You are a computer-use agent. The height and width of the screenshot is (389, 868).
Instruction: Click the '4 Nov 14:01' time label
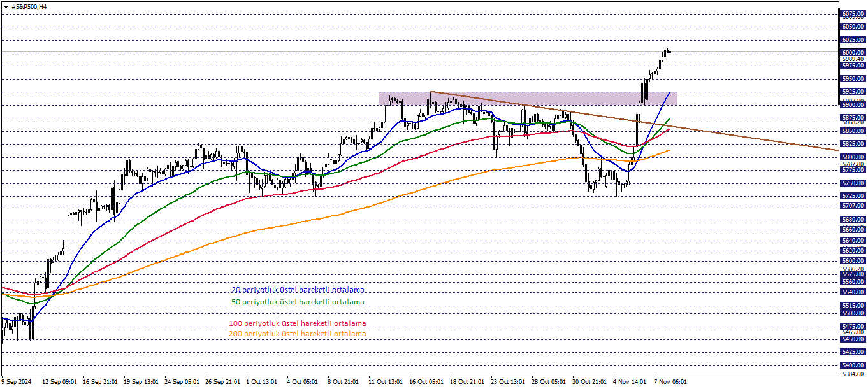[630, 382]
